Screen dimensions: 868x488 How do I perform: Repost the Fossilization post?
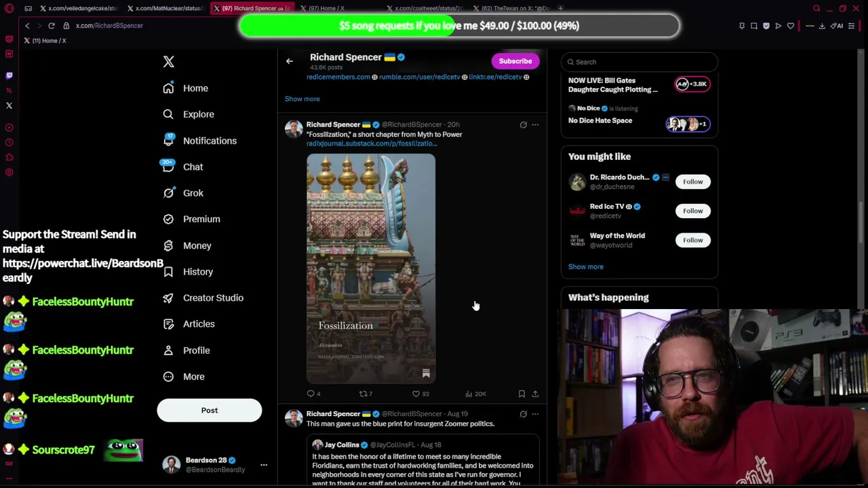pos(366,394)
